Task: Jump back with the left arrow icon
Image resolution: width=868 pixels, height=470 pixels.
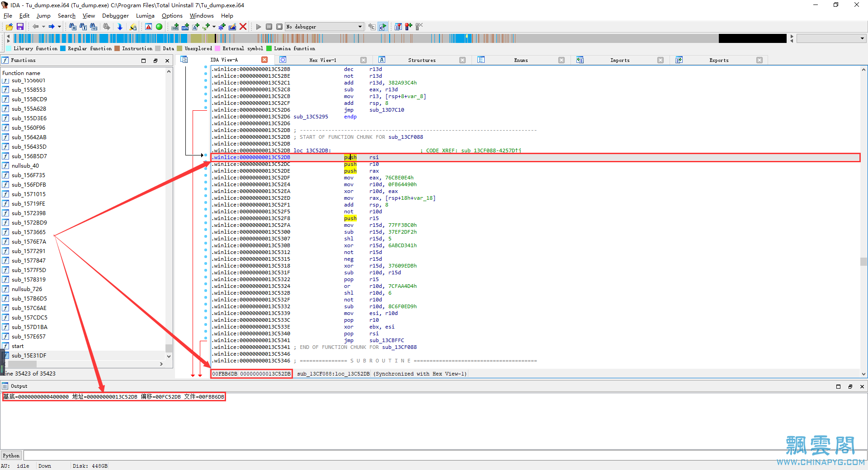Action: click(36, 27)
